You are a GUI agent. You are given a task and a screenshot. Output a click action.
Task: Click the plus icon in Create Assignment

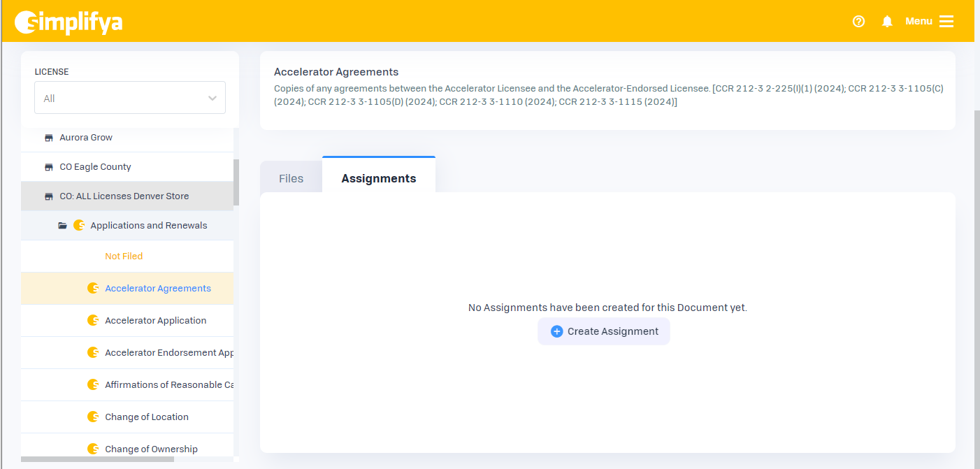tap(556, 331)
